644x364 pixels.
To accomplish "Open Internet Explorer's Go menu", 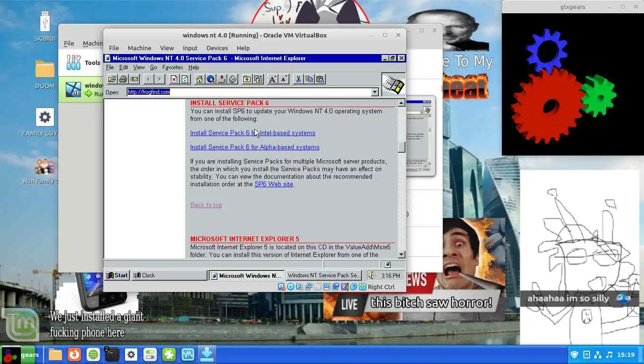I will (153, 67).
